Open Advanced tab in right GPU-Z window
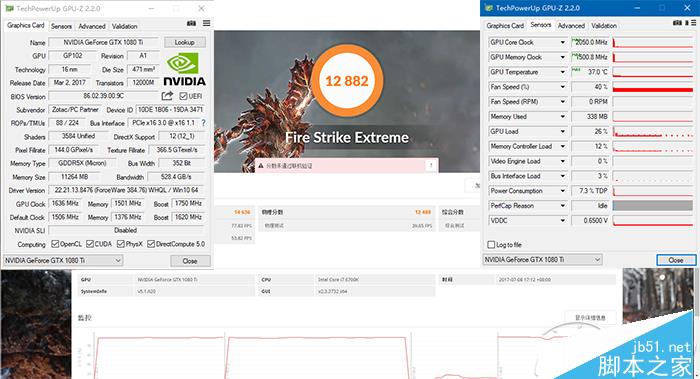700x379 pixels. click(571, 26)
